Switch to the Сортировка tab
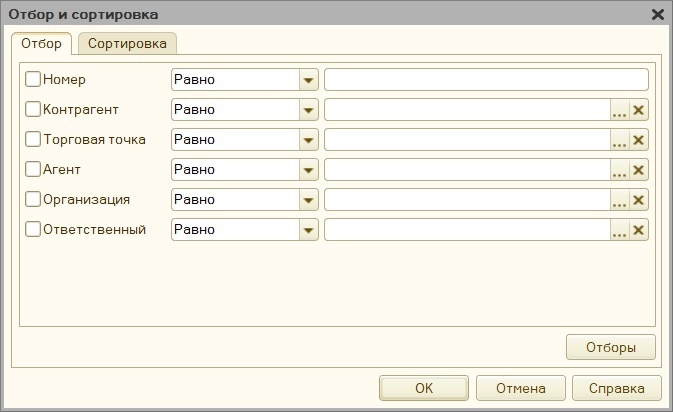The height and width of the screenshot is (412, 673). 127,43
